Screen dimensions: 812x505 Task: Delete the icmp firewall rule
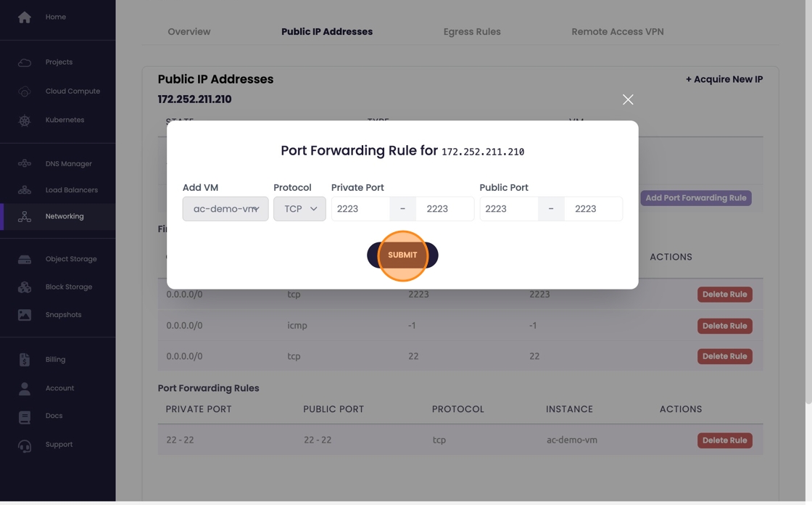[724, 326]
